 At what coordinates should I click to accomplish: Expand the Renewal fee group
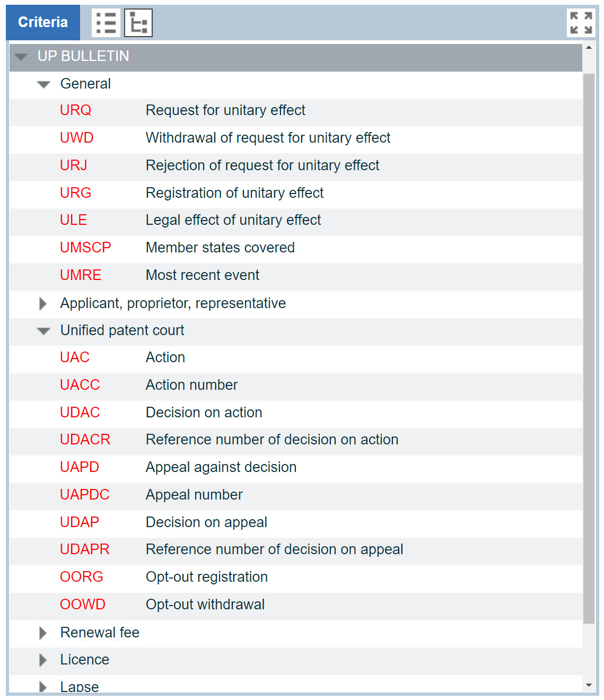[43, 633]
